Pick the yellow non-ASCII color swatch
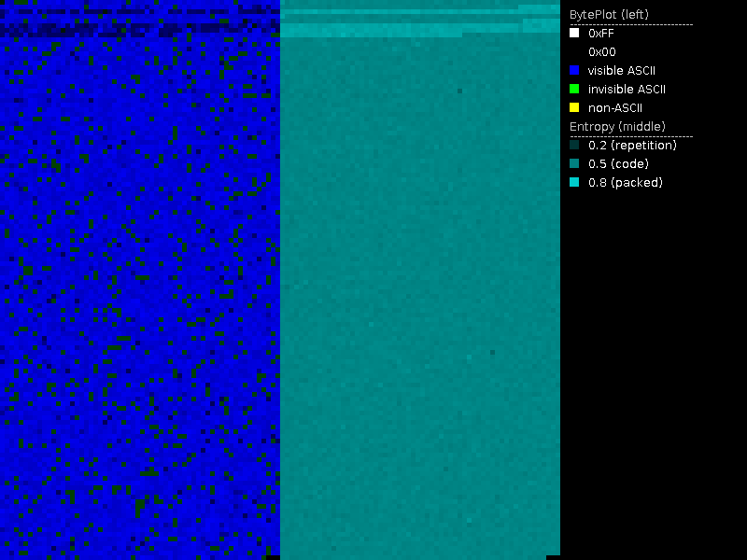747x560 pixels. (574, 107)
